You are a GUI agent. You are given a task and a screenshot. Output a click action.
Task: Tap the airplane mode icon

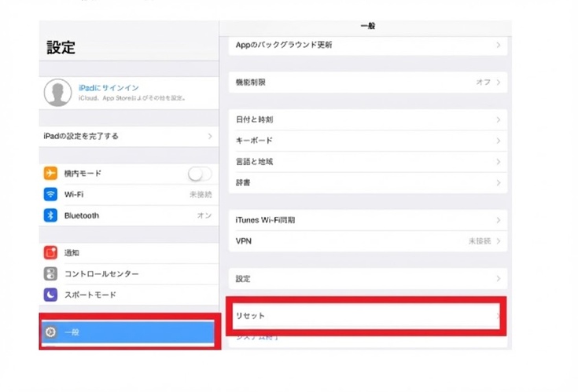tap(50, 173)
